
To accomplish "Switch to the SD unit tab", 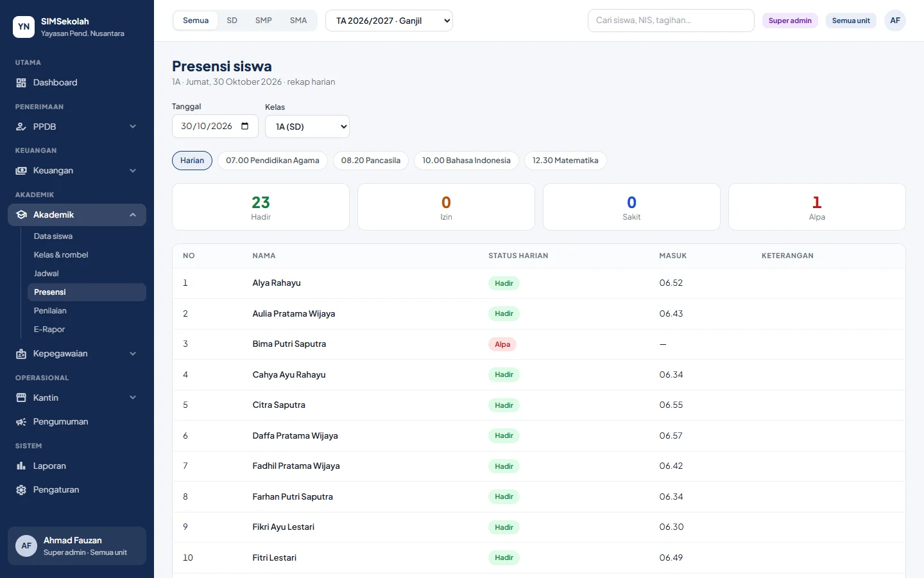I will (x=232, y=21).
